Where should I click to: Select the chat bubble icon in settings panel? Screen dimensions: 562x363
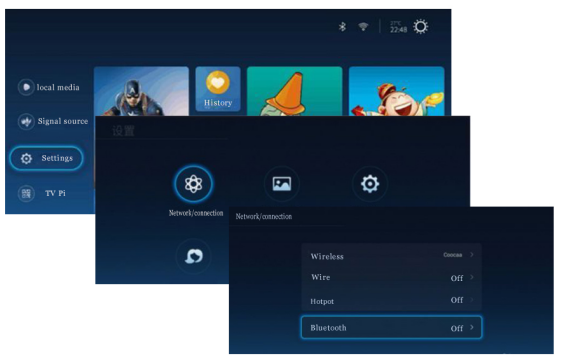coord(194,256)
